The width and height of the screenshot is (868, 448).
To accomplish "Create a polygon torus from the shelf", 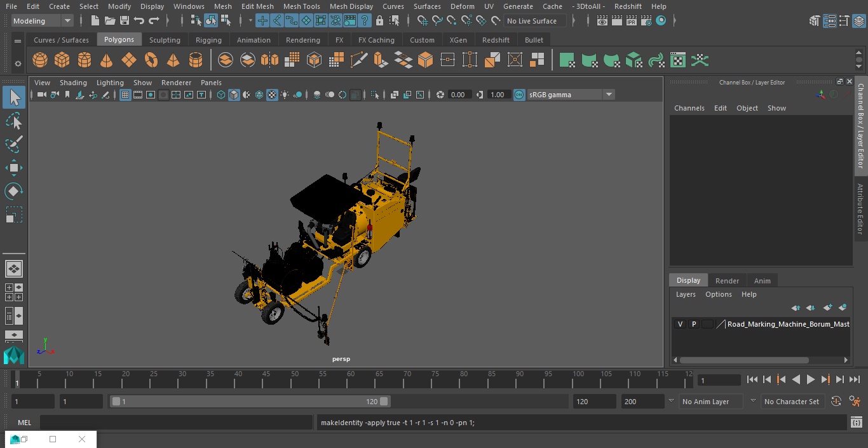I will click(x=151, y=60).
